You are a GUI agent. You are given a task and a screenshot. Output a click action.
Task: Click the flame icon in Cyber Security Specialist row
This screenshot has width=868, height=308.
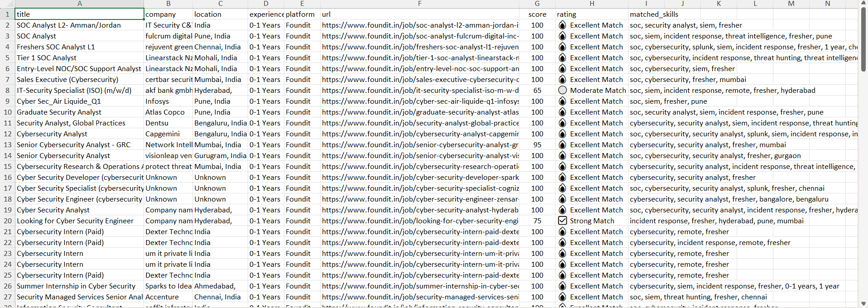point(562,188)
